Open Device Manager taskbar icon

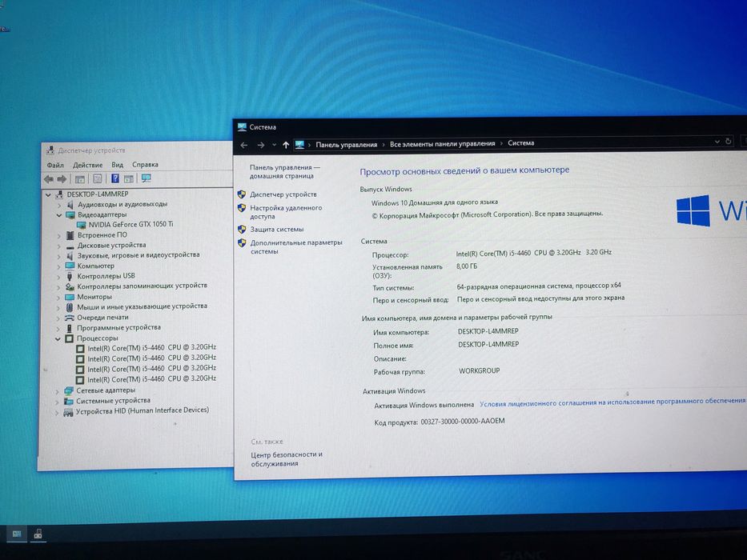(x=38, y=534)
